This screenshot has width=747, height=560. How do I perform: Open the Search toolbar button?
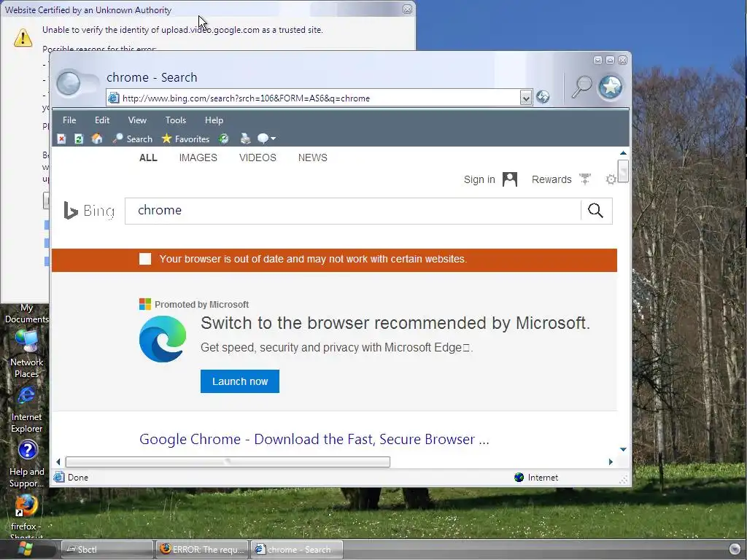pos(133,139)
